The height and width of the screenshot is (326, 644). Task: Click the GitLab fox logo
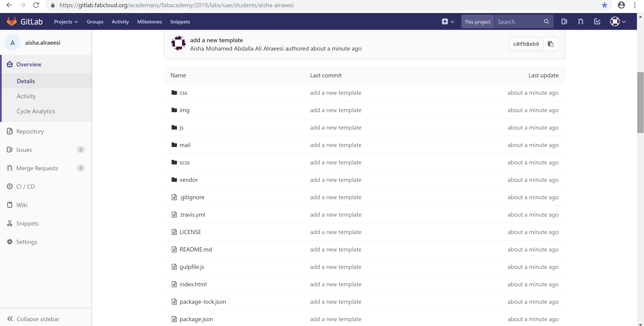12,22
